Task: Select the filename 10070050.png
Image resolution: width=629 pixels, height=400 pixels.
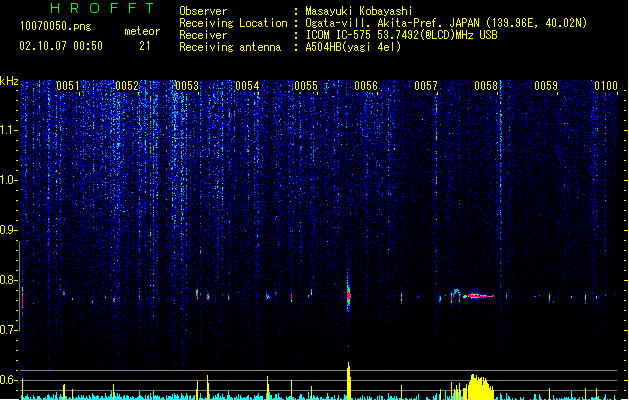Action: click(x=56, y=26)
